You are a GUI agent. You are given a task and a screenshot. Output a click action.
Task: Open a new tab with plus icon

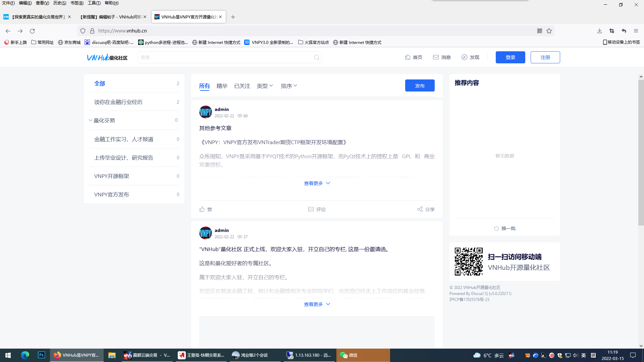click(233, 17)
